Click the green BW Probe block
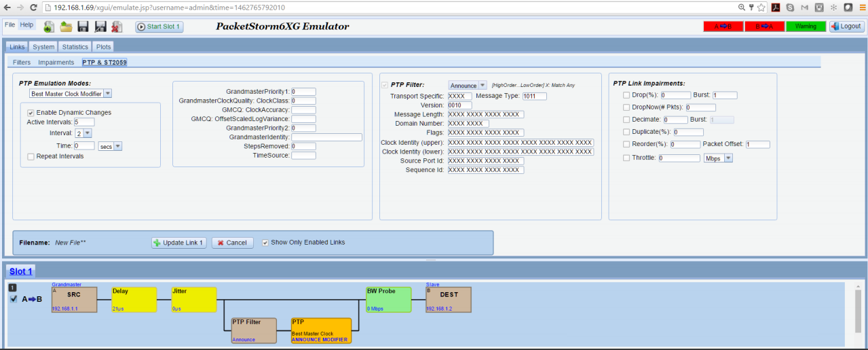Image resolution: width=868 pixels, height=350 pixels. point(388,300)
